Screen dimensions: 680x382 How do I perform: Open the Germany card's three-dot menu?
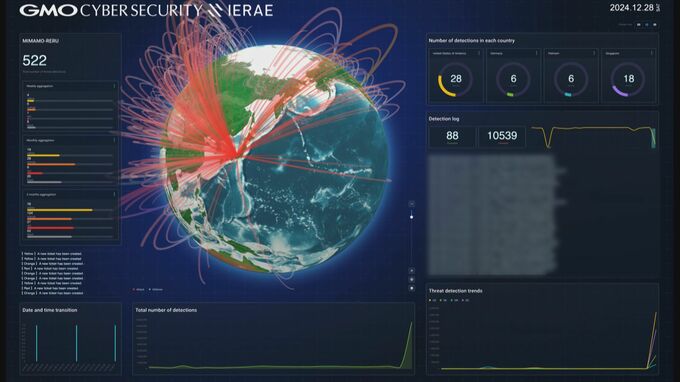coord(536,53)
